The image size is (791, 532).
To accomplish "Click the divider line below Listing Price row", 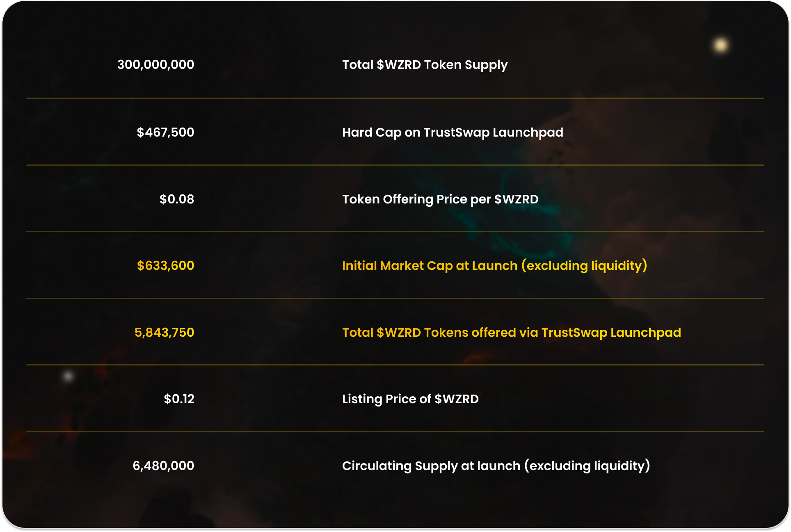I will tap(395, 432).
